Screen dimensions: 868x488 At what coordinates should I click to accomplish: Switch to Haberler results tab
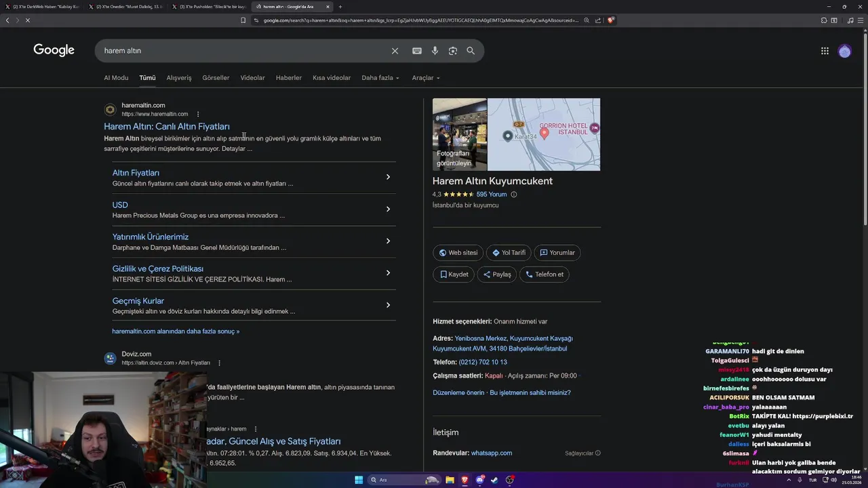pyautogui.click(x=289, y=78)
